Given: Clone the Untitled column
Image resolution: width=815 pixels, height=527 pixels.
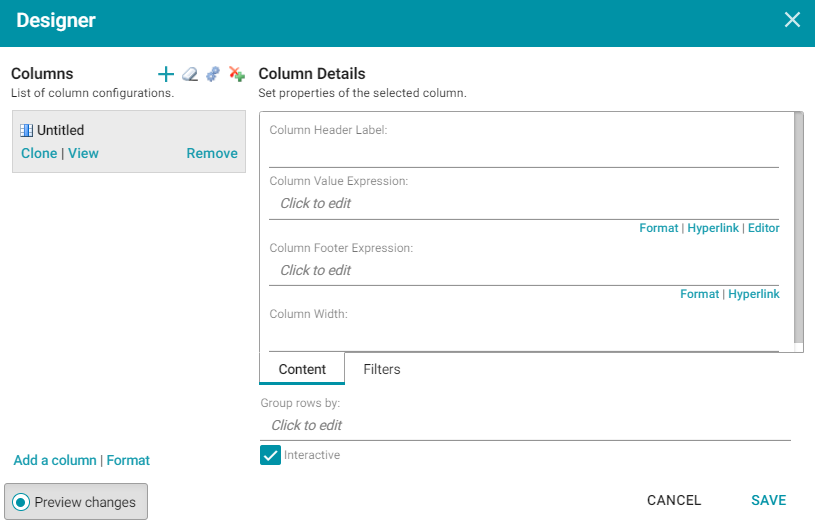Looking at the screenshot, I should click(x=39, y=153).
